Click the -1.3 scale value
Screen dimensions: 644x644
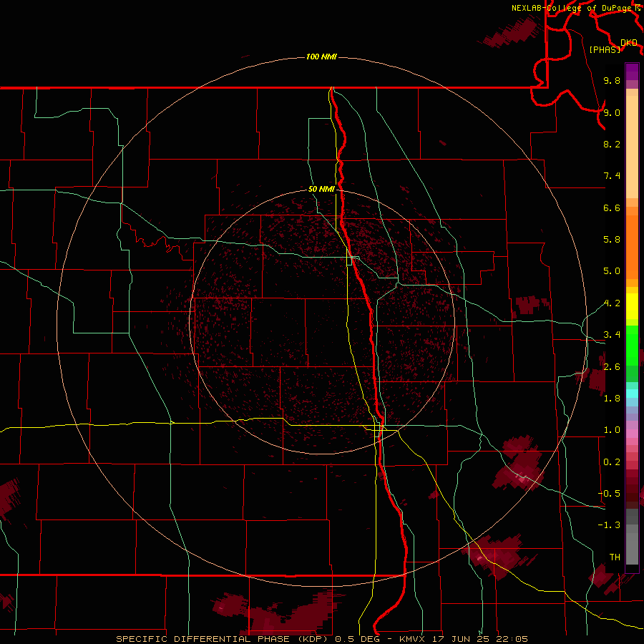pos(609,525)
